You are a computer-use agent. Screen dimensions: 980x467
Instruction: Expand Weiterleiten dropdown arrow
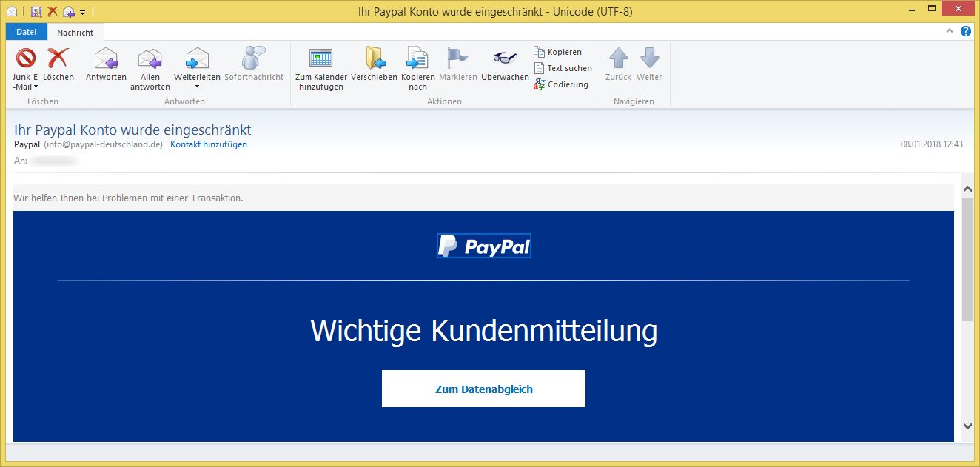pos(197,87)
